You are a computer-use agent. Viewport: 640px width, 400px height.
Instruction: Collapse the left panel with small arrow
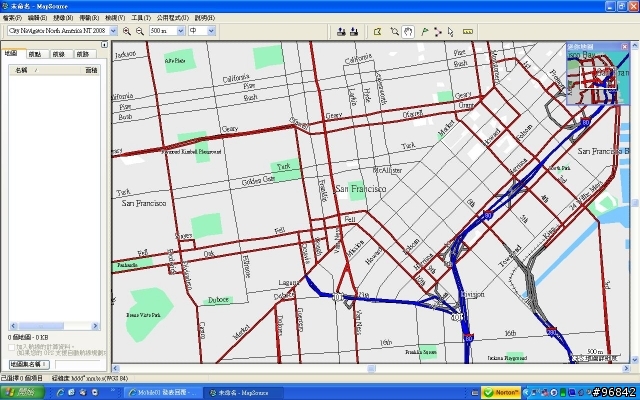104,44
